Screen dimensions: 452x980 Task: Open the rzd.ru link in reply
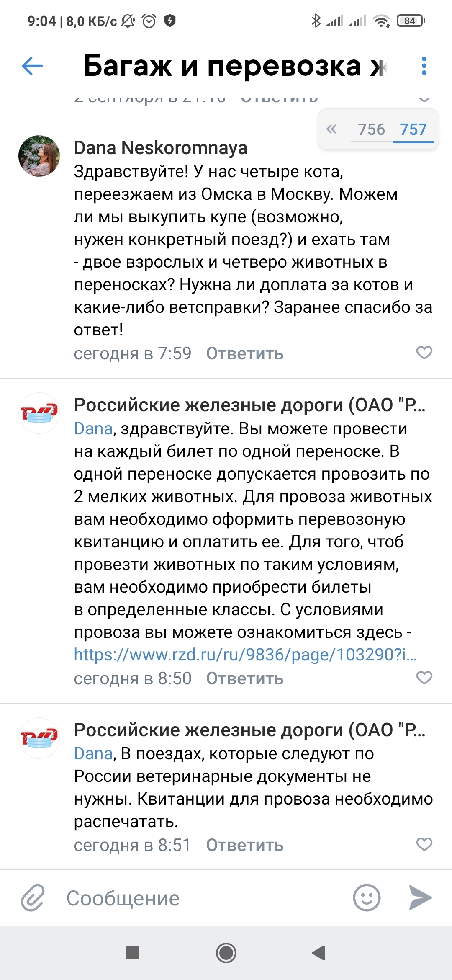245,655
